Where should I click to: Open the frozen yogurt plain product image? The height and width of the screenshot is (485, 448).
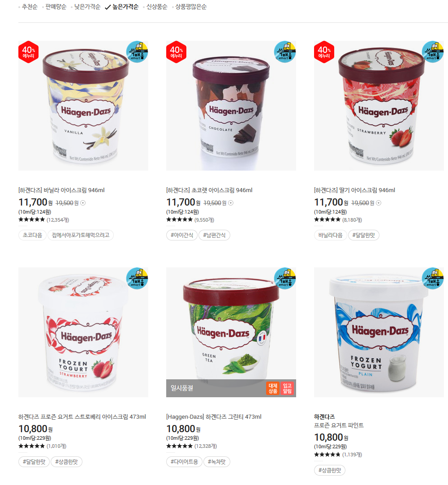tap(379, 332)
